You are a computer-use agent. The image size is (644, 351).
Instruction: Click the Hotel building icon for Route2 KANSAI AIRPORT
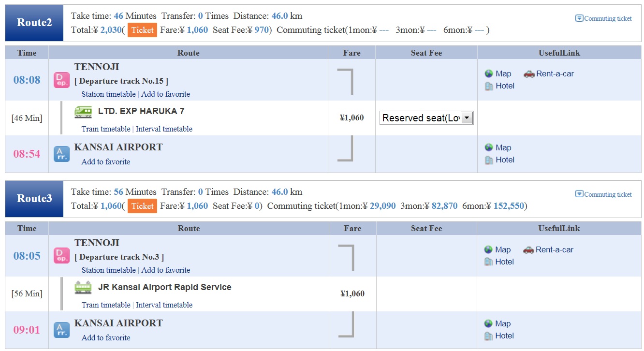coord(489,160)
